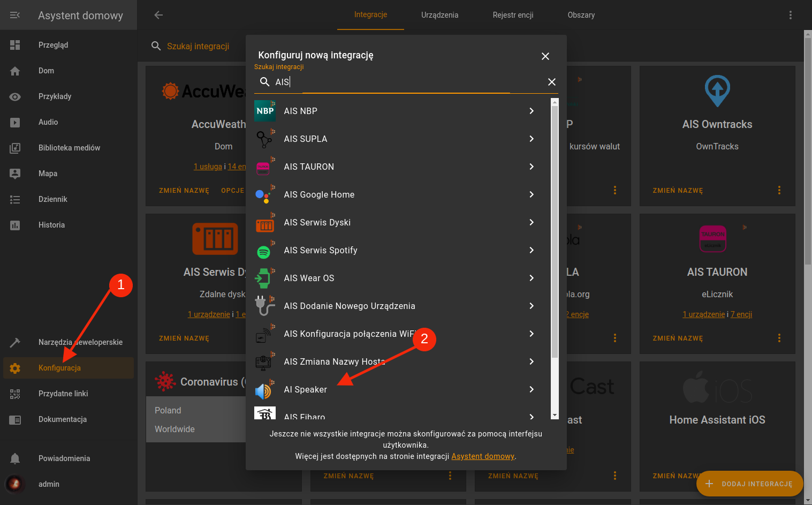Open the Mapa panel

click(69, 174)
